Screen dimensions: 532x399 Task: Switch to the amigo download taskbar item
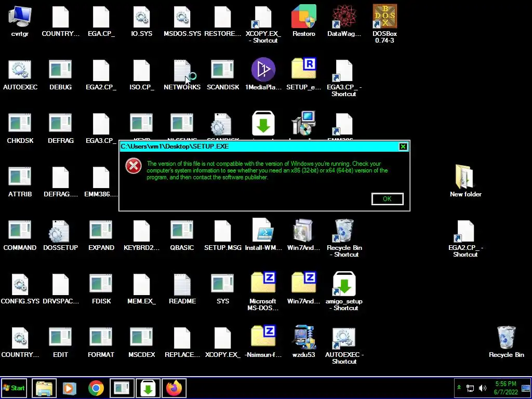pos(148,388)
